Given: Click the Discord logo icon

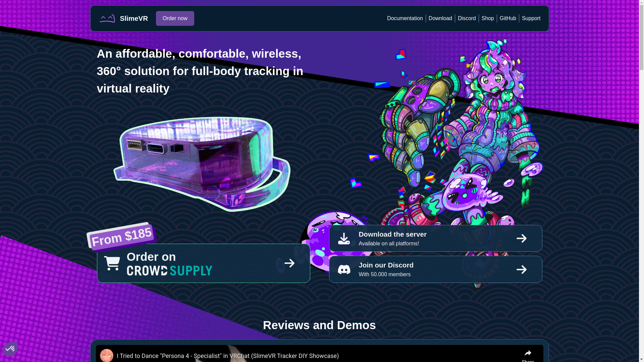Looking at the screenshot, I should [344, 269].
